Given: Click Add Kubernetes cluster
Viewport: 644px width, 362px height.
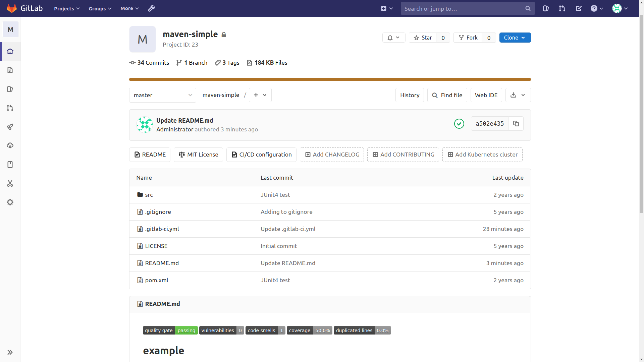Looking at the screenshot, I should pos(482,155).
